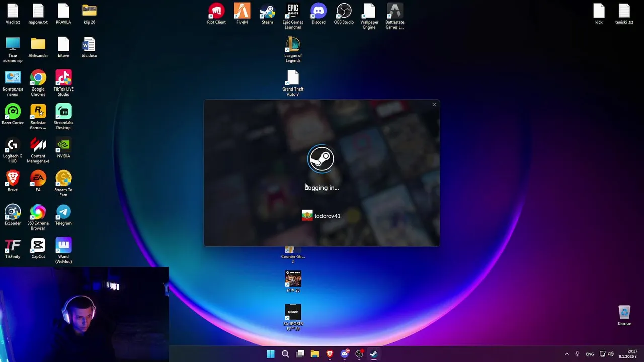The image size is (644, 362).
Task: Select the PRAVILA file on desktop
Action: tap(63, 14)
